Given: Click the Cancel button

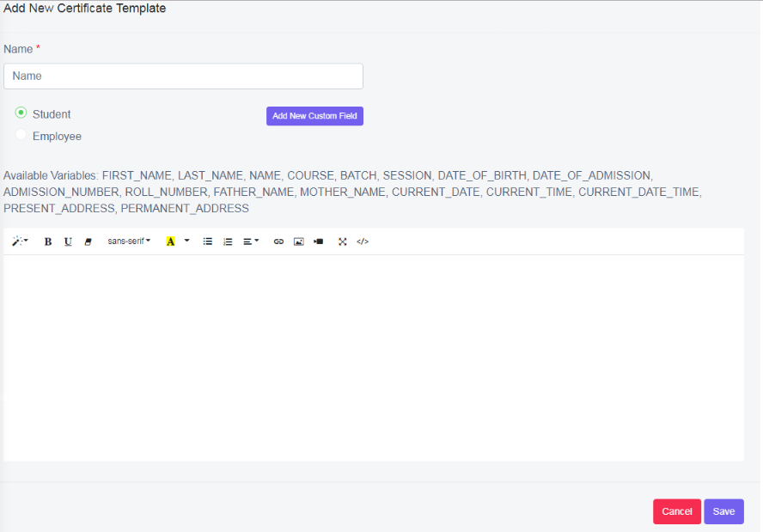Looking at the screenshot, I should coord(677,511).
